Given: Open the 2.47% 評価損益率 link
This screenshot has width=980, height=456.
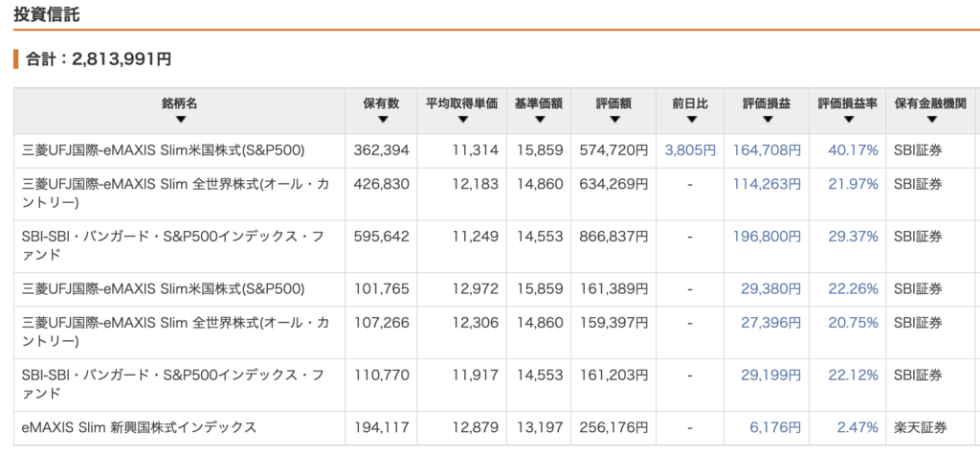Looking at the screenshot, I should click(x=857, y=428).
